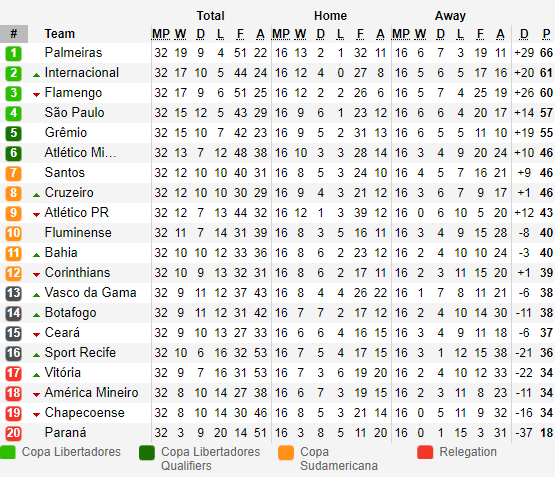The image size is (555, 477).
Task: Sort by the Team column header
Action: pyautogui.click(x=60, y=34)
